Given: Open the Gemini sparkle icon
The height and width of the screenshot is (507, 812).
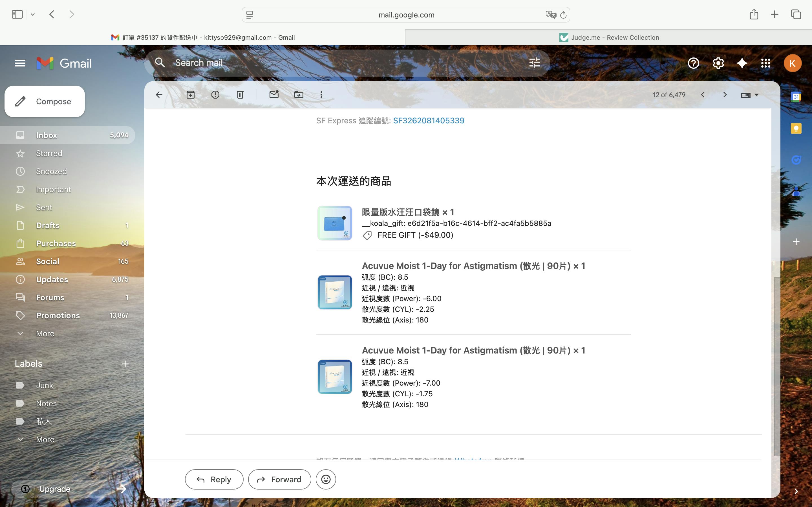Looking at the screenshot, I should click(742, 63).
